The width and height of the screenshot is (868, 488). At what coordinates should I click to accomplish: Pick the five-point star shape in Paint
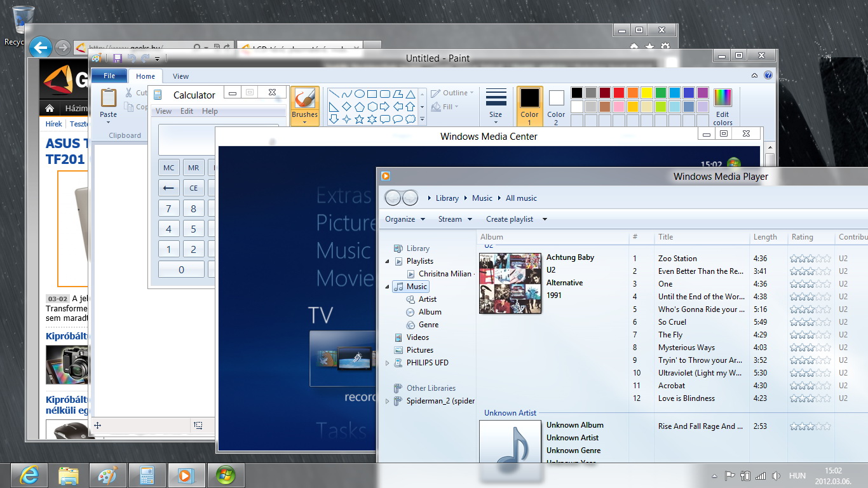(360, 119)
